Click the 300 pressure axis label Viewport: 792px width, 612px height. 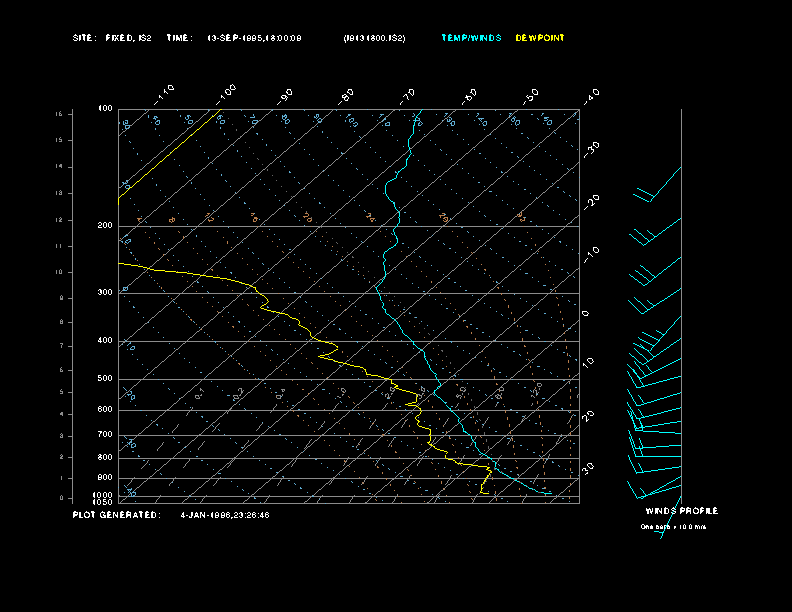click(105, 292)
